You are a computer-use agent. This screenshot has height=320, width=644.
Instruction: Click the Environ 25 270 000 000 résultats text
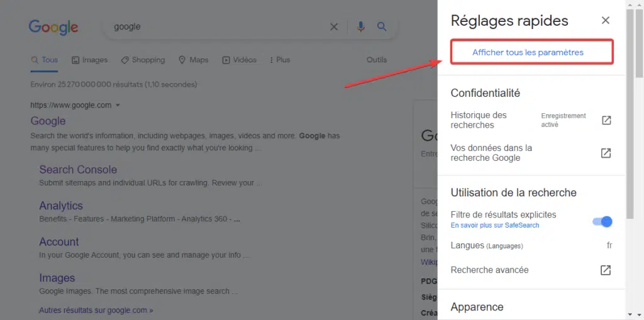pos(114,85)
